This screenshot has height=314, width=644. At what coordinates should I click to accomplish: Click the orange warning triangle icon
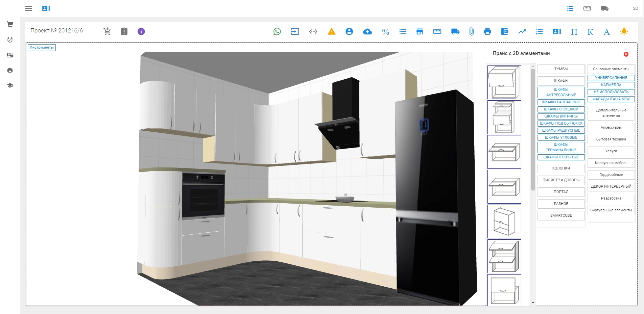coord(331,32)
